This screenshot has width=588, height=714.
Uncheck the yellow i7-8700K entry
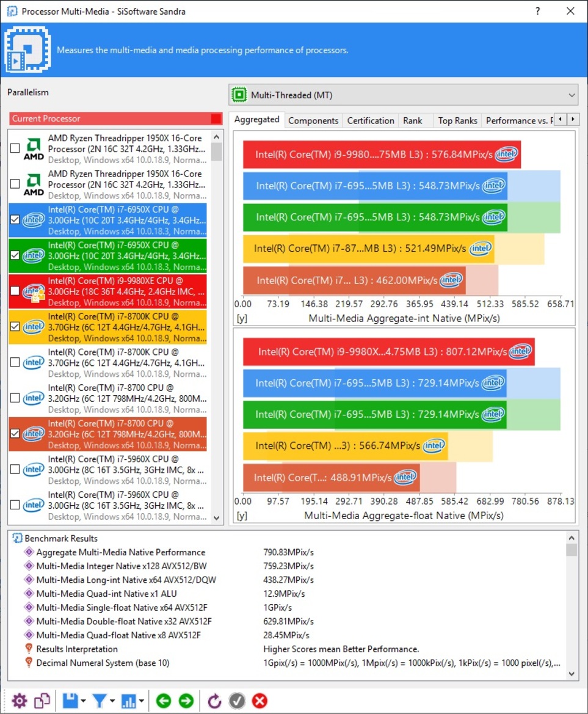click(15, 327)
